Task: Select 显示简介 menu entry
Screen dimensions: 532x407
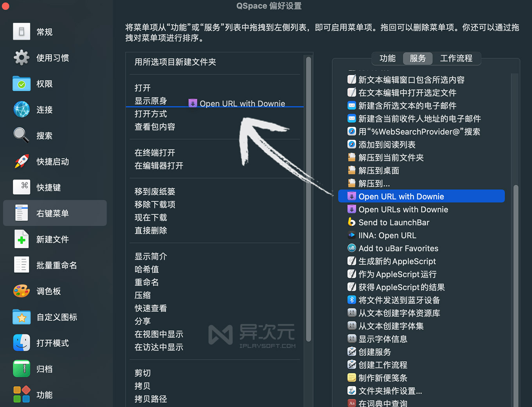Action: [x=151, y=256]
